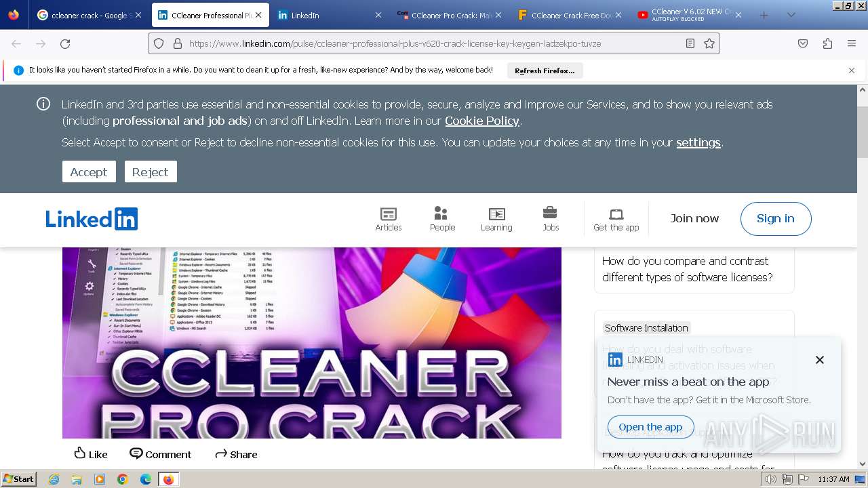This screenshot has height=488, width=868.
Task: Open tracking protection shield icon
Action: (159, 43)
